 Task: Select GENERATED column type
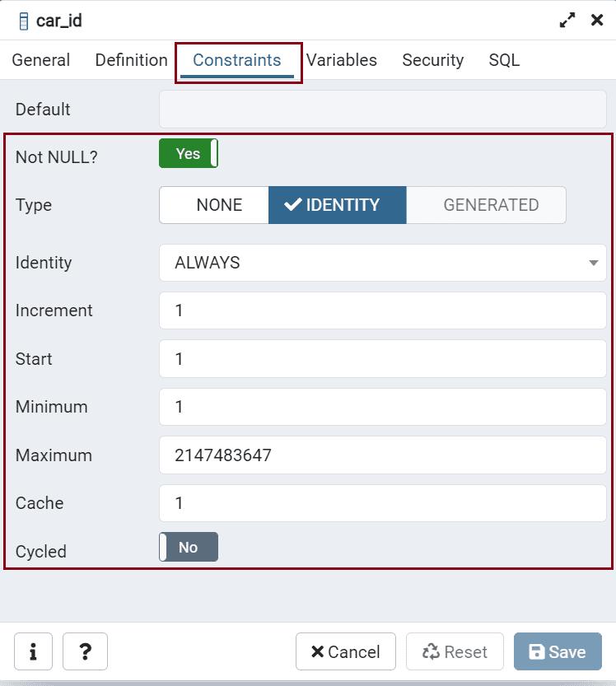(x=486, y=205)
